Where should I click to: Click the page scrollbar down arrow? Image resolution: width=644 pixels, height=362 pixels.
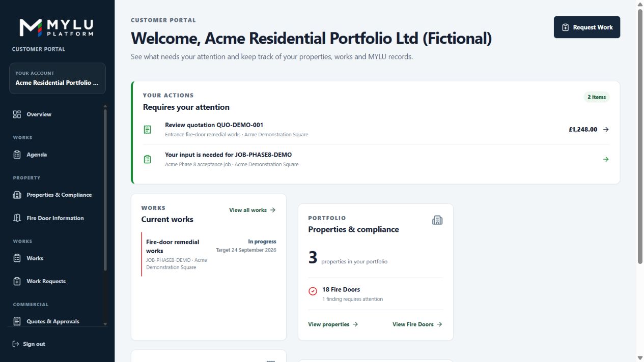(640, 358)
